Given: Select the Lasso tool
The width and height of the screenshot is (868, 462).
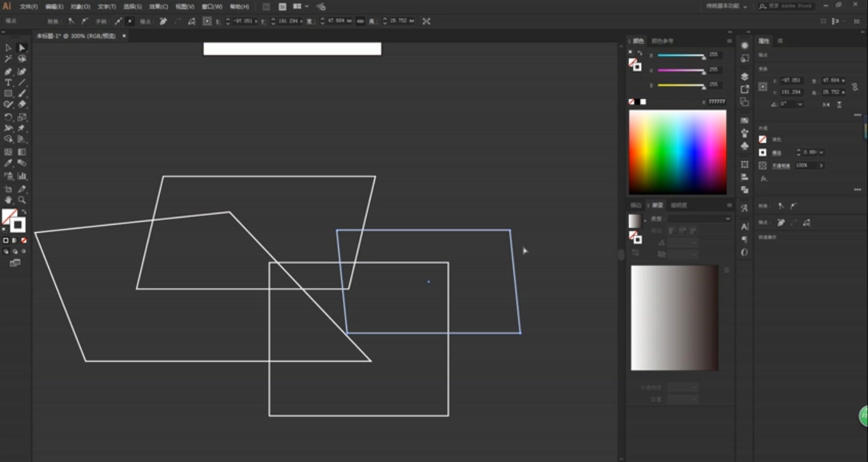Looking at the screenshot, I should pyautogui.click(x=22, y=59).
